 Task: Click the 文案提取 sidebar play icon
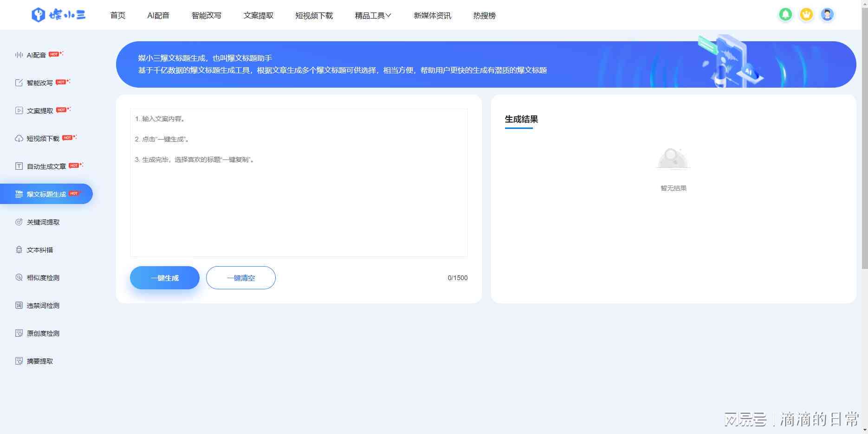point(19,110)
